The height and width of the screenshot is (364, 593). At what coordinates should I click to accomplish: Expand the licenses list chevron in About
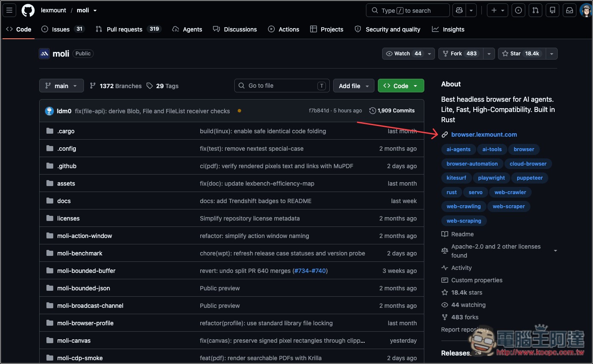tap(556, 251)
